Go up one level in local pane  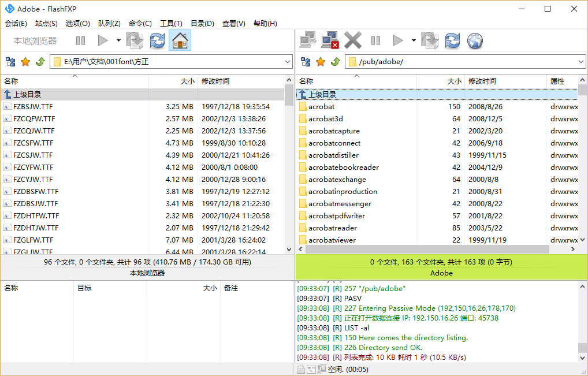[40, 62]
